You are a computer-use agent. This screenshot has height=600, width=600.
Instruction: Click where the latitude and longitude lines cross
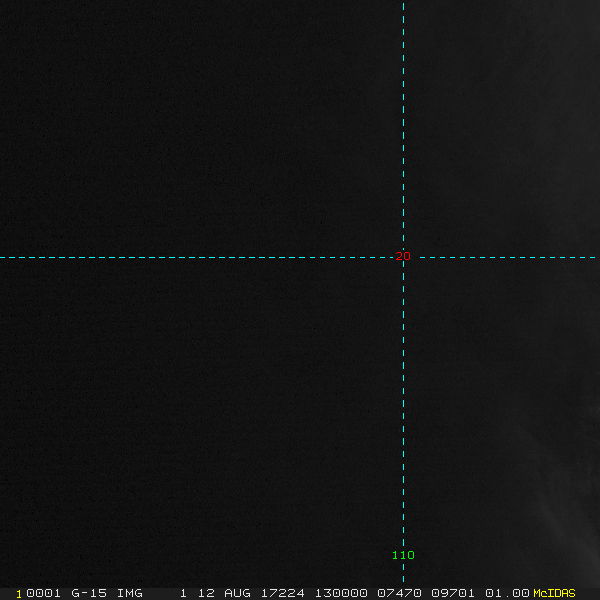point(403,257)
